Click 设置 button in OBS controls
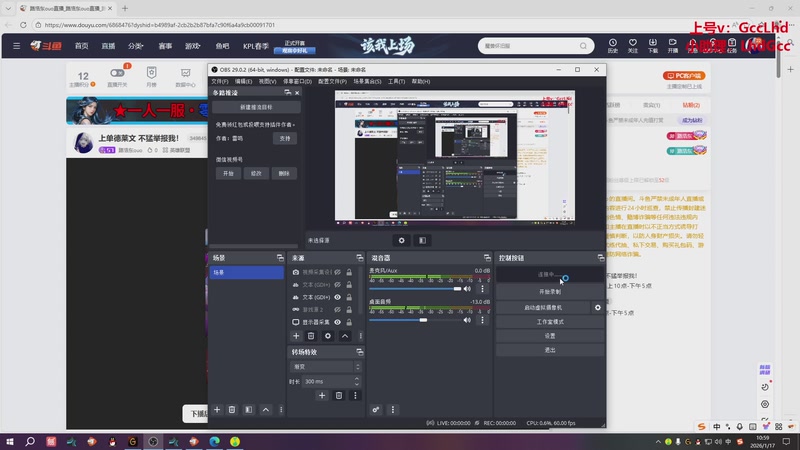Screen dimensions: 800x450 pos(550,336)
